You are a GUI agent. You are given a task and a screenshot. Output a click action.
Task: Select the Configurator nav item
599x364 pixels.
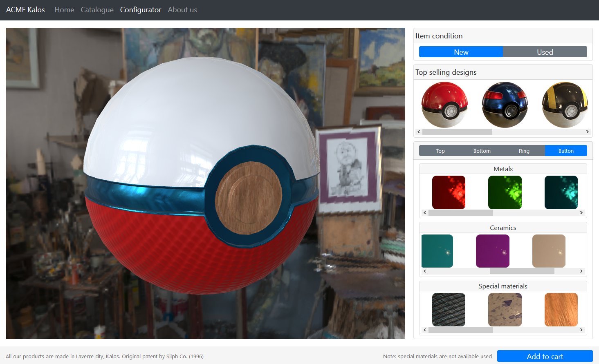pyautogui.click(x=141, y=10)
